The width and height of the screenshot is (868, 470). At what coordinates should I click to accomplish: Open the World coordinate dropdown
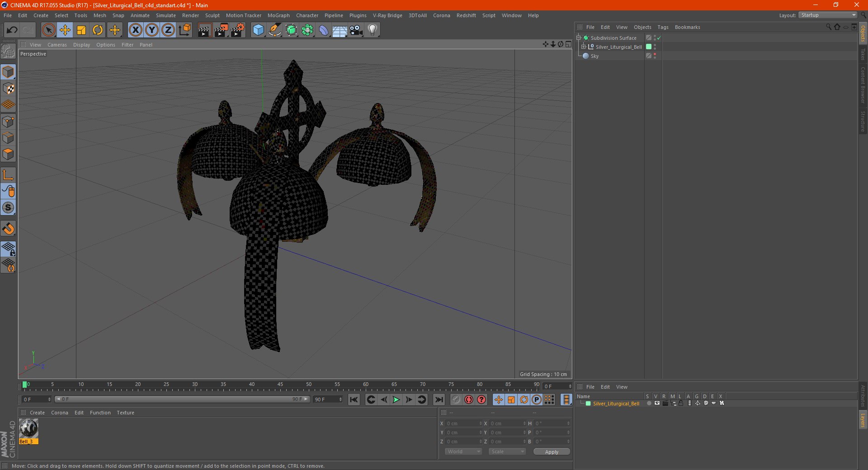pyautogui.click(x=463, y=451)
